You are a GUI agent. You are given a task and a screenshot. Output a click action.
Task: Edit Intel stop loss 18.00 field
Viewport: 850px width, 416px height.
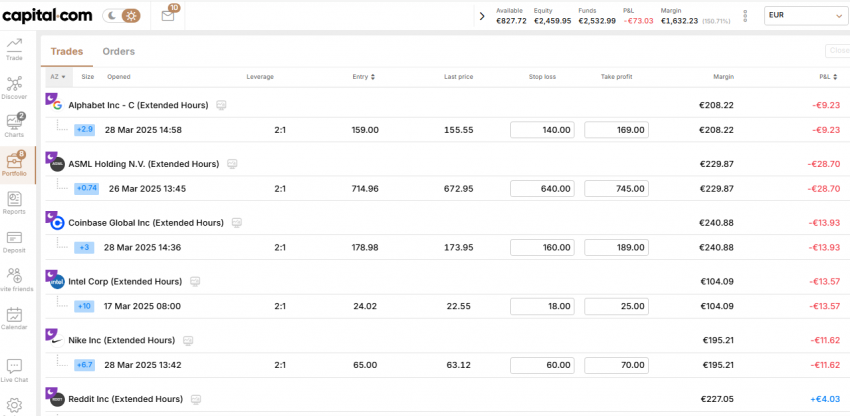click(542, 306)
